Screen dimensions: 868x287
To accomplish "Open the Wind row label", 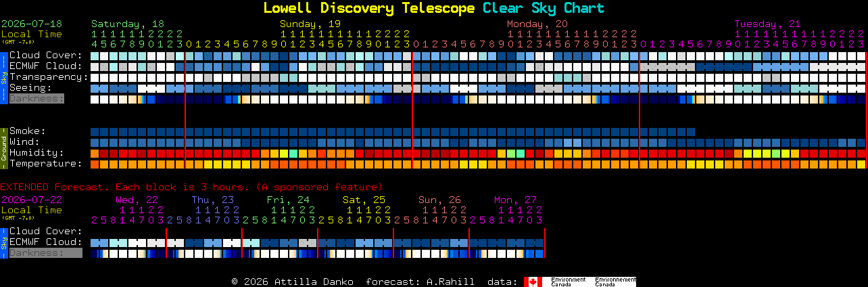I will [25, 142].
